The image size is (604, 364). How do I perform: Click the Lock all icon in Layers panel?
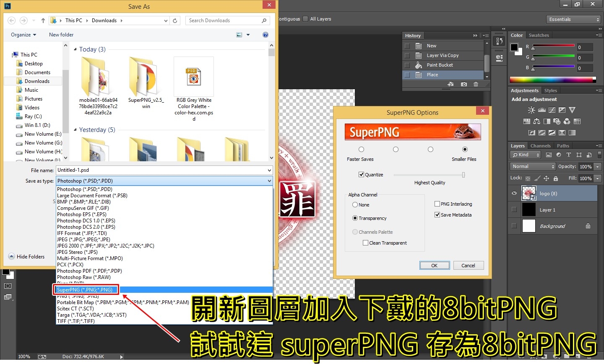tap(556, 178)
